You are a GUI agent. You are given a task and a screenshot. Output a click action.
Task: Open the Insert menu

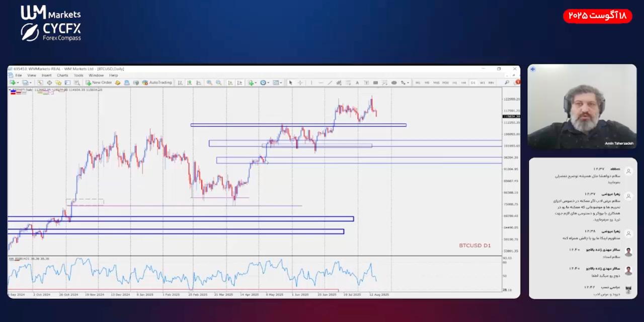pos(46,75)
